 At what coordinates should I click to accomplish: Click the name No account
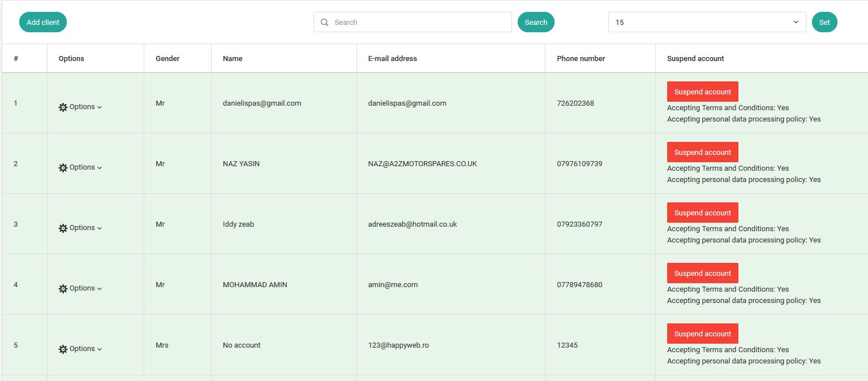(x=242, y=345)
